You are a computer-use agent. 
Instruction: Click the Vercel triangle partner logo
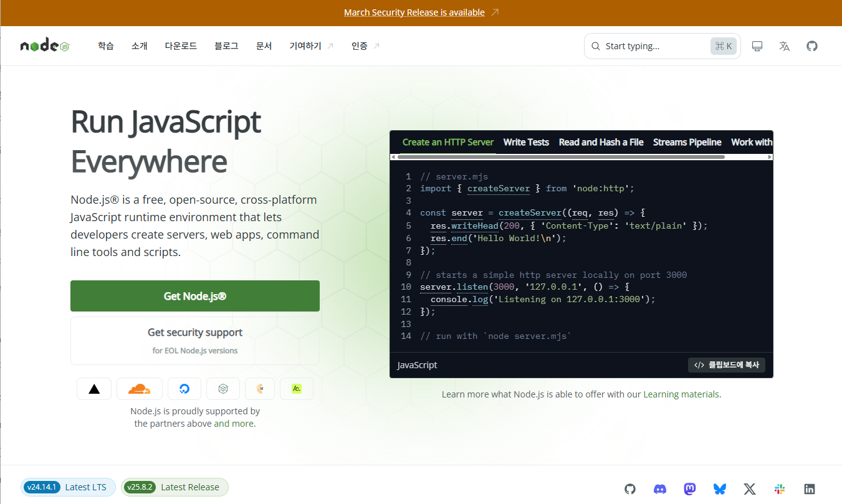point(93,388)
